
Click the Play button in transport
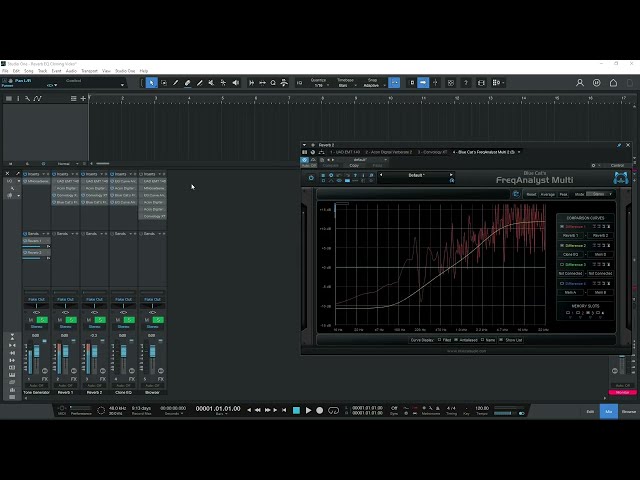pos(309,410)
